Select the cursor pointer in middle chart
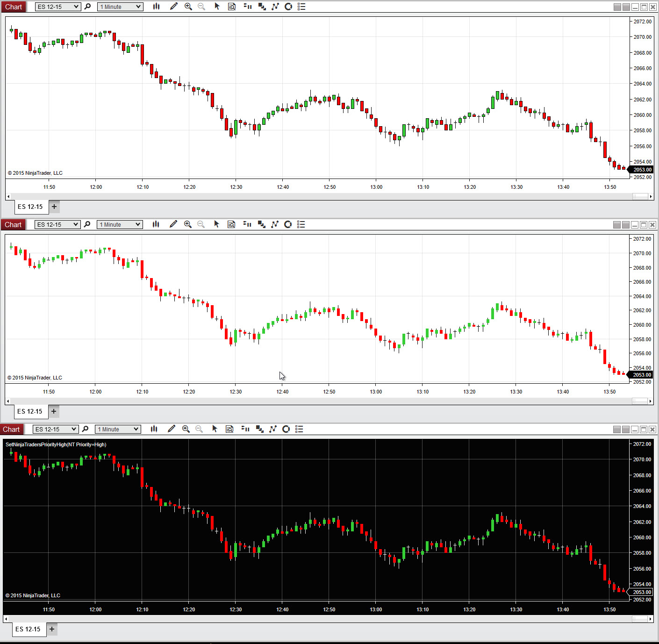 click(216, 224)
